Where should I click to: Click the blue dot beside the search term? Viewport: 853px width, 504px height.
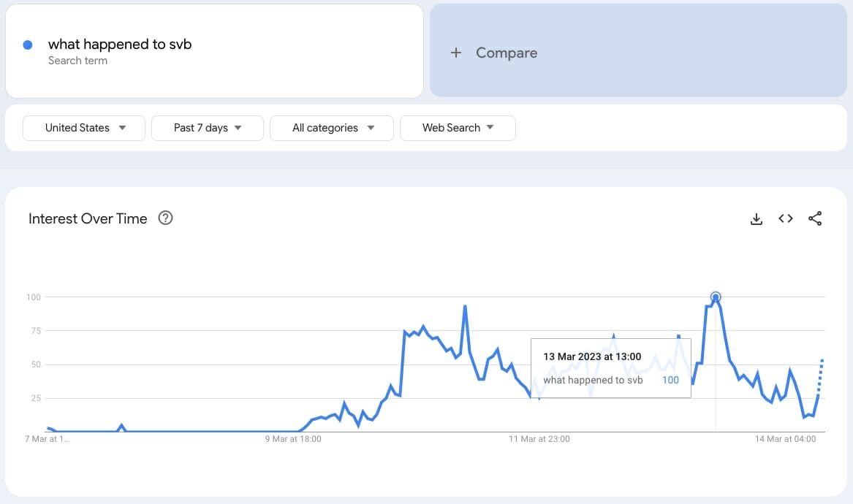point(28,45)
